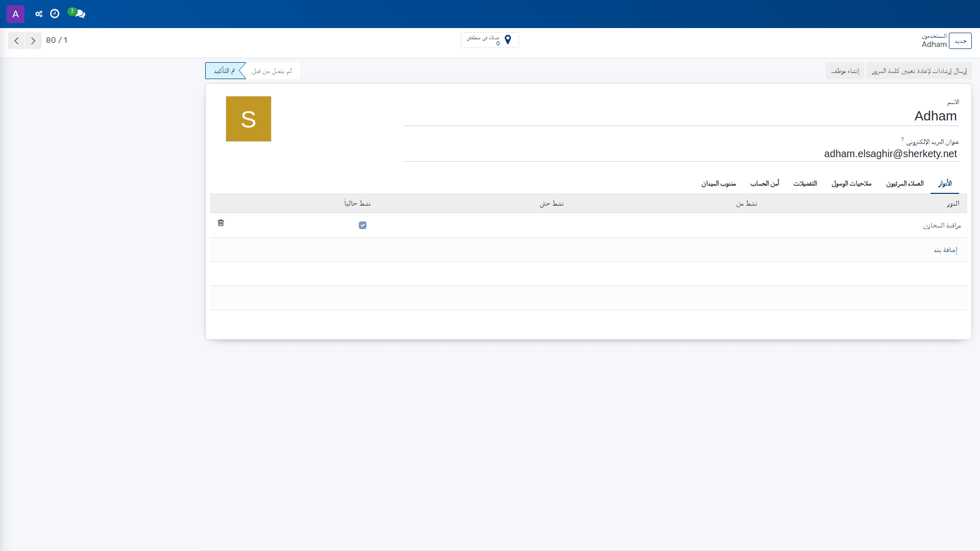This screenshot has height=551, width=980.
Task: Open the المستخدمون breadcrumb link
Action: (934, 36)
